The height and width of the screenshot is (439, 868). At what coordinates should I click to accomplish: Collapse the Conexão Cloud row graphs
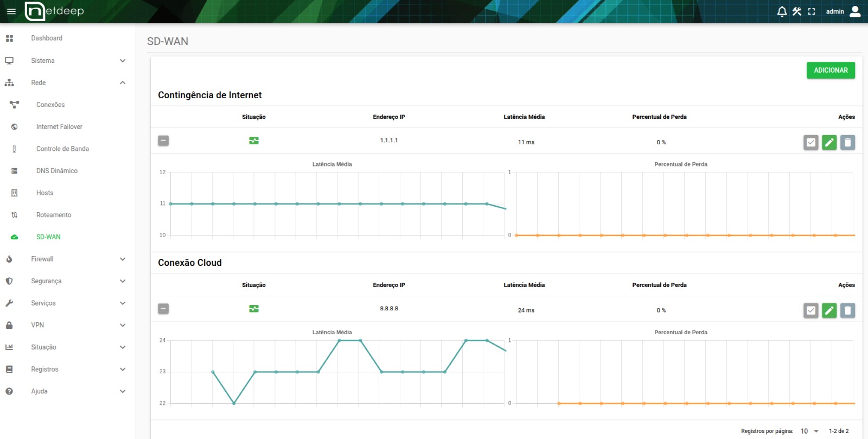[163, 309]
